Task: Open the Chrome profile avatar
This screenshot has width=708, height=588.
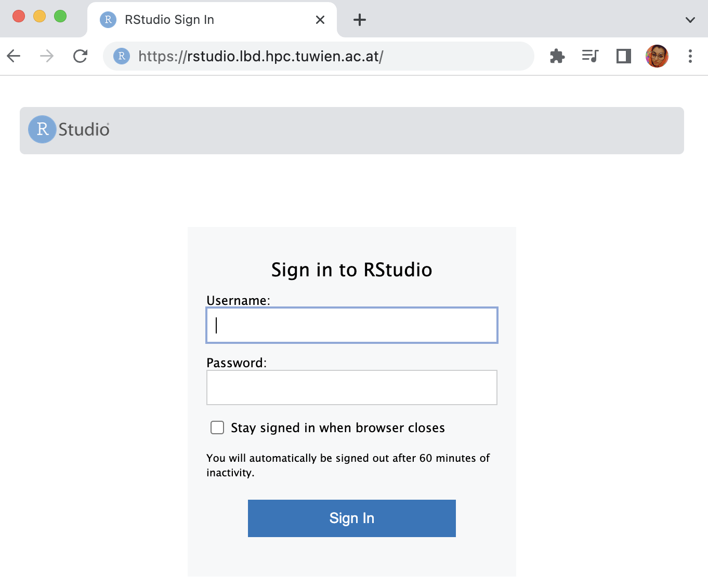Action: tap(657, 56)
